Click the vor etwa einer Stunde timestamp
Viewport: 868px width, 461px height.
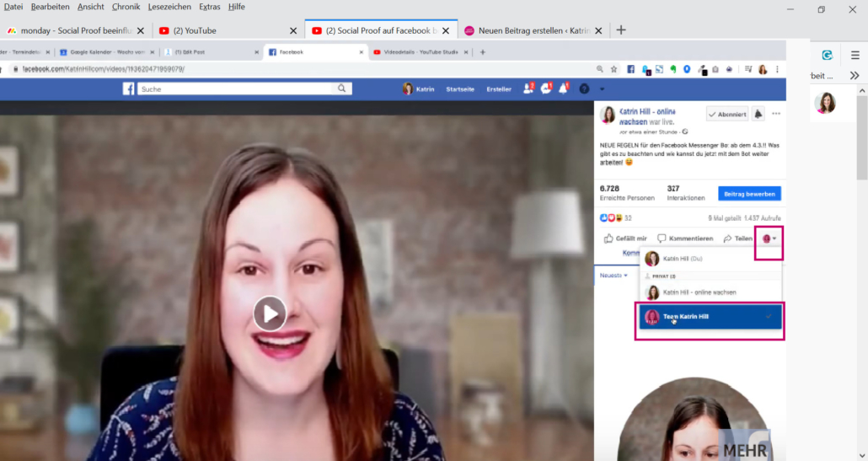(648, 132)
